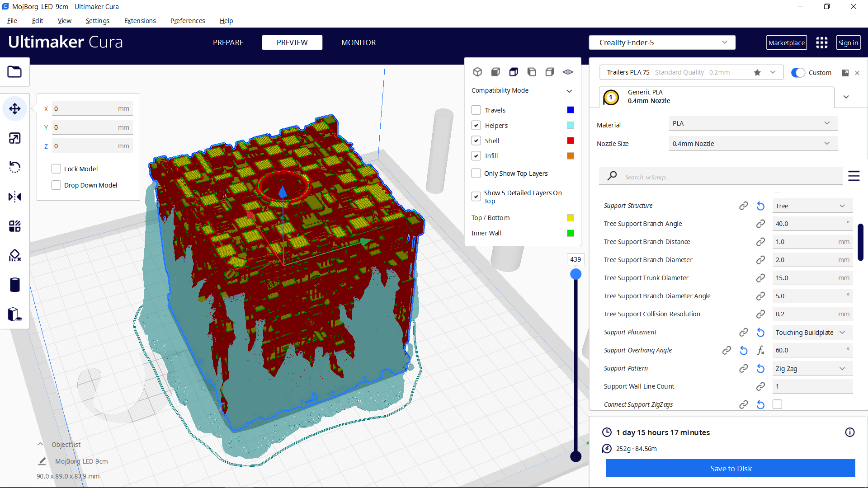Select the Mirror tool
This screenshot has height=488, width=868.
point(15,196)
